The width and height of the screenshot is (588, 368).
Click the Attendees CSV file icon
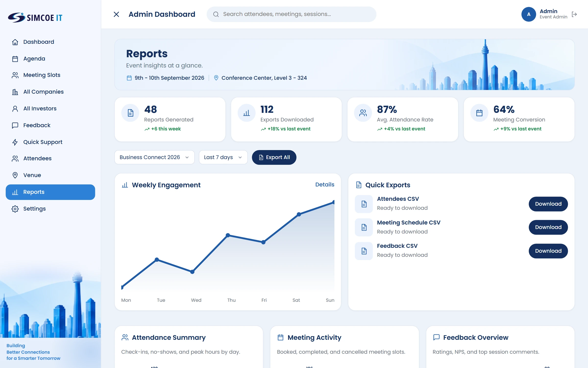(x=364, y=204)
